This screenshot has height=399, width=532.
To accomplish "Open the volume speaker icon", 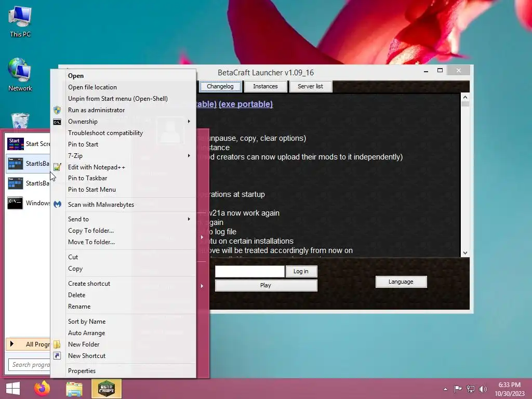I will coord(483,389).
